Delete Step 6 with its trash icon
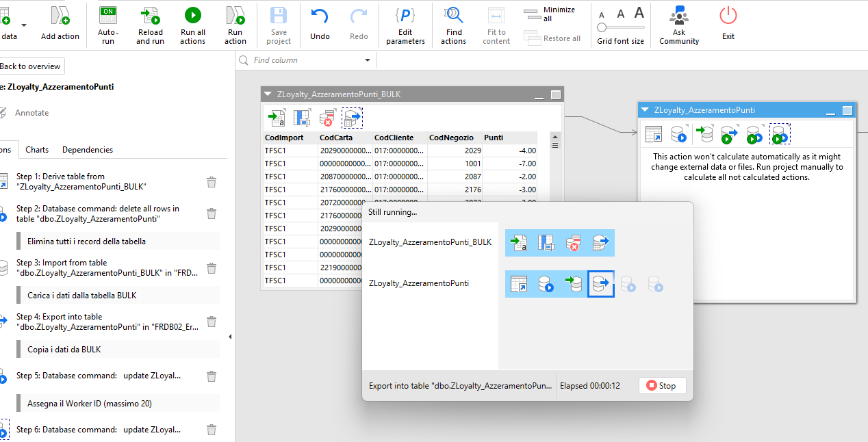This screenshot has height=442, width=868. pos(212,430)
